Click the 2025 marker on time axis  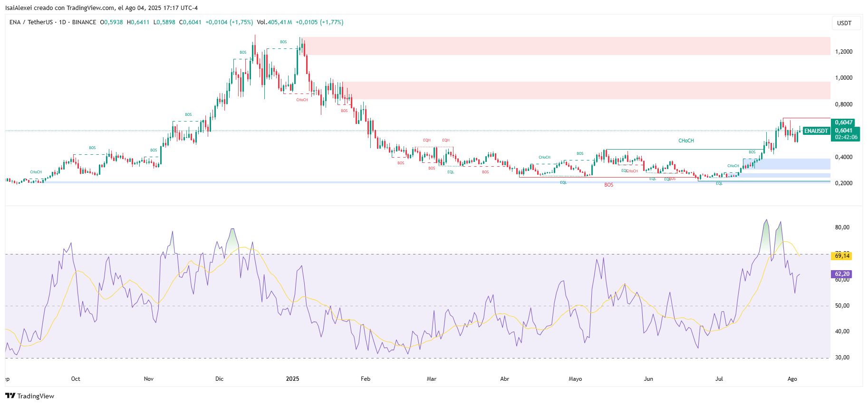[x=292, y=379]
